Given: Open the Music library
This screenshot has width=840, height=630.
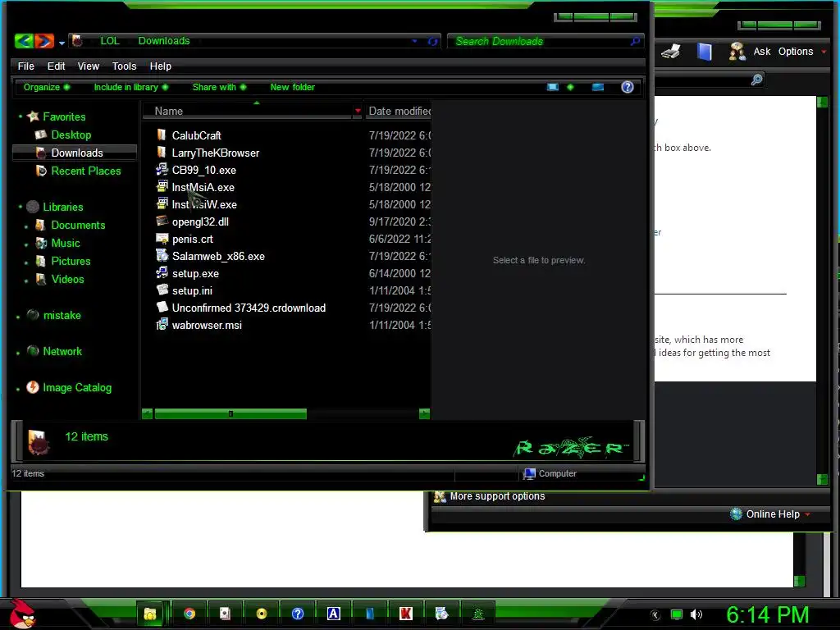Looking at the screenshot, I should 66,243.
